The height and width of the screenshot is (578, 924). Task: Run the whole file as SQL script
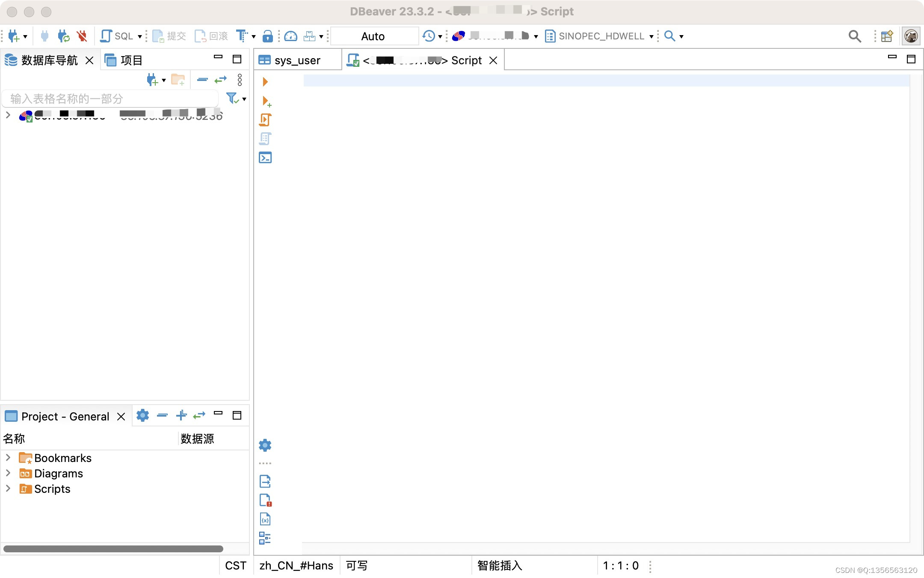tap(265, 120)
